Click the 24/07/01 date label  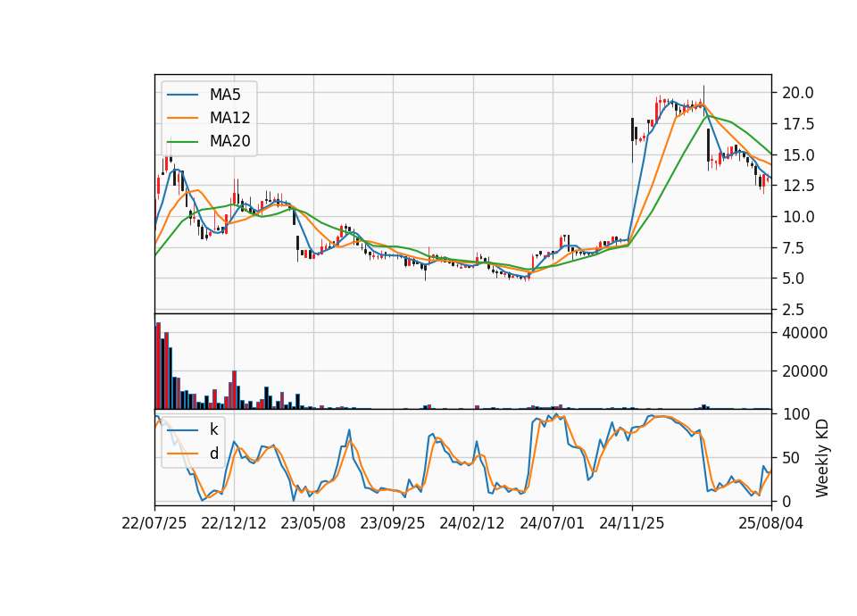(x=552, y=523)
